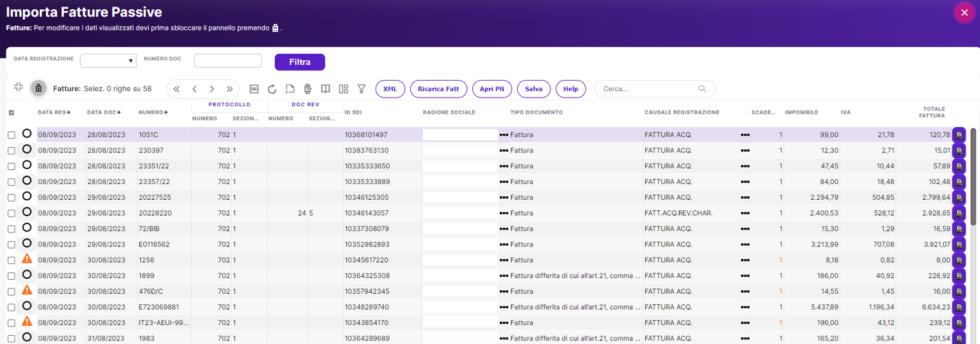Open the document icon for invoice 20228220

tap(959, 213)
